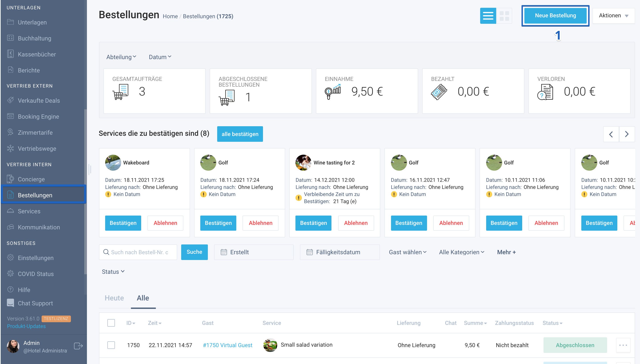Image resolution: width=640 pixels, height=364 pixels.
Task: Click the Verkaufte Deals tag icon
Action: point(10,100)
